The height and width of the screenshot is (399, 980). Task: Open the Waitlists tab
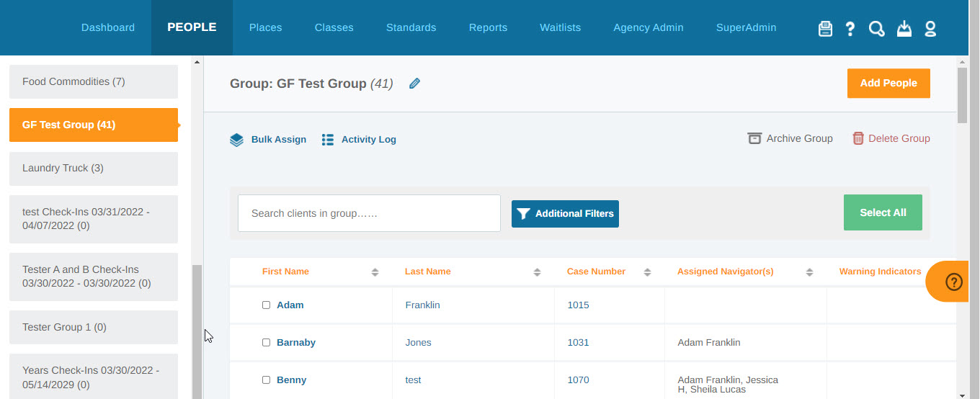560,27
